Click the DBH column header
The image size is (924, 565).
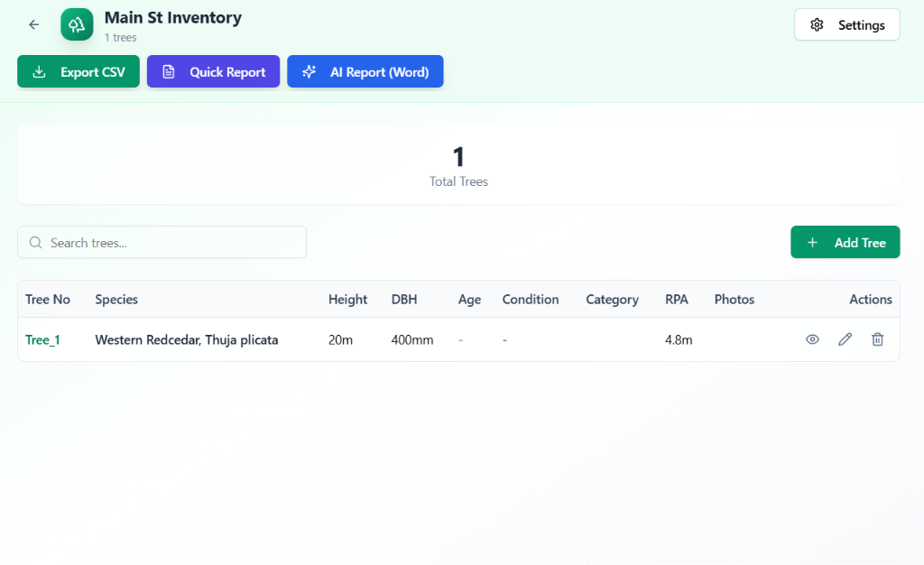click(404, 300)
